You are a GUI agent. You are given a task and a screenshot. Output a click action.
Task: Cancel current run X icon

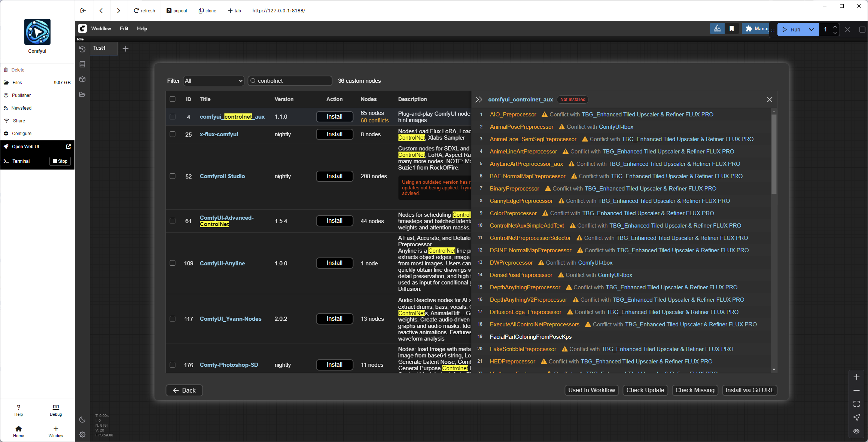847,30
